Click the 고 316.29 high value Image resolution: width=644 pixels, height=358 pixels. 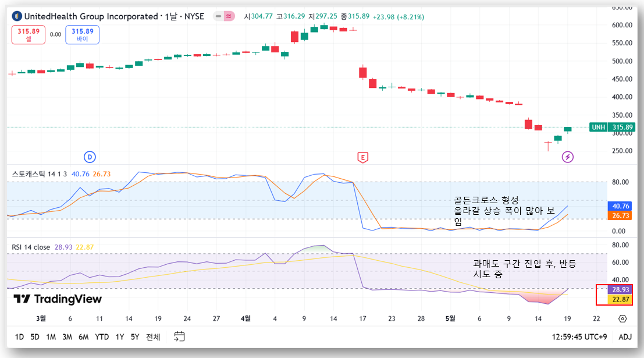291,16
